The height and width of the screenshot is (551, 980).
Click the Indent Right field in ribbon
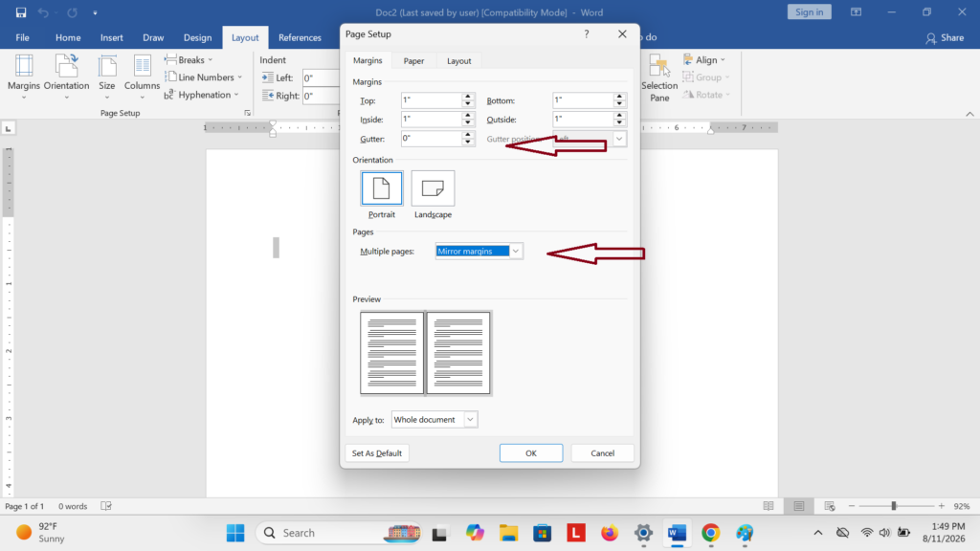coord(321,96)
